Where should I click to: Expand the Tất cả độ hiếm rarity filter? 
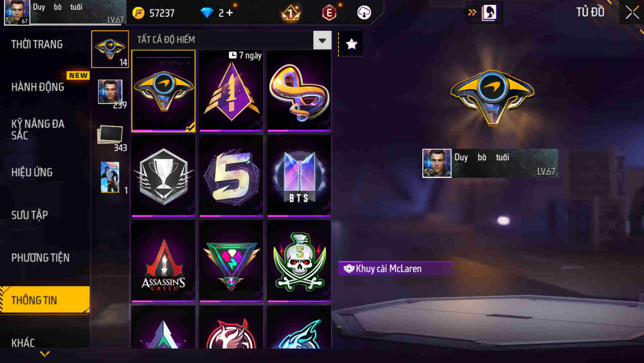[x=232, y=40]
